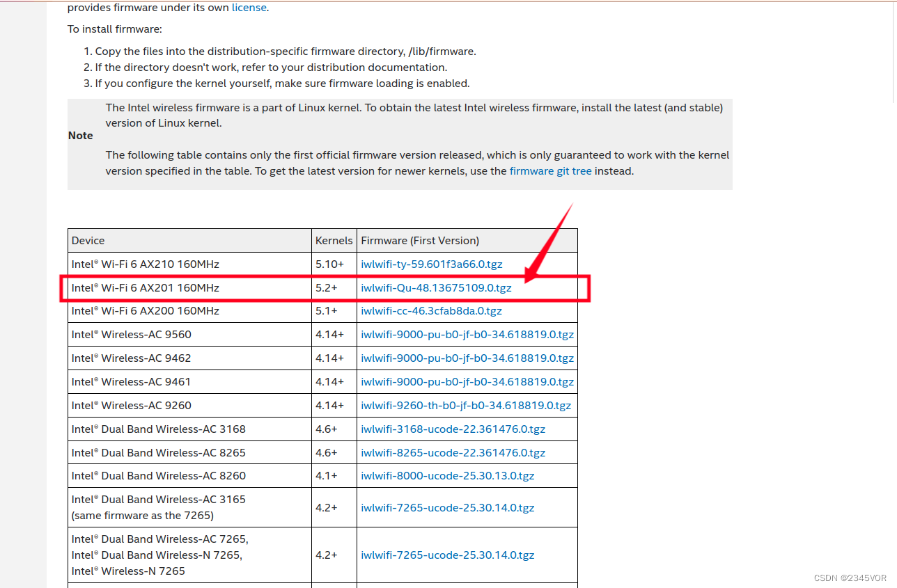Screen dimensions: 897x588
Task: Click the Device column header
Action: pyautogui.click(x=189, y=241)
